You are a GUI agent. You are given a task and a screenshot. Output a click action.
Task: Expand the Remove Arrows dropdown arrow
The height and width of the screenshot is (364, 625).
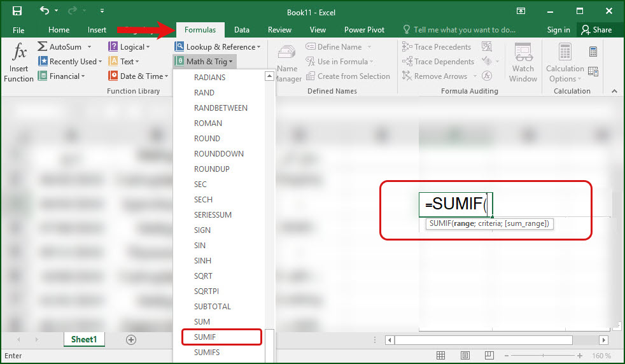click(475, 76)
